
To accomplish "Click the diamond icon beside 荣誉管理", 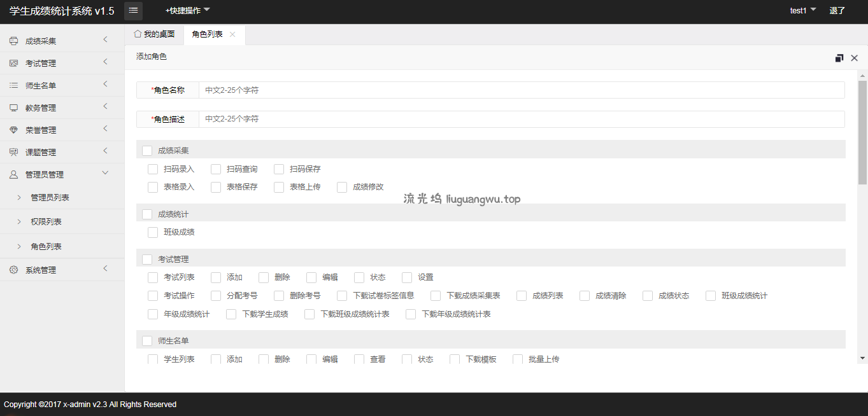I will click(13, 130).
